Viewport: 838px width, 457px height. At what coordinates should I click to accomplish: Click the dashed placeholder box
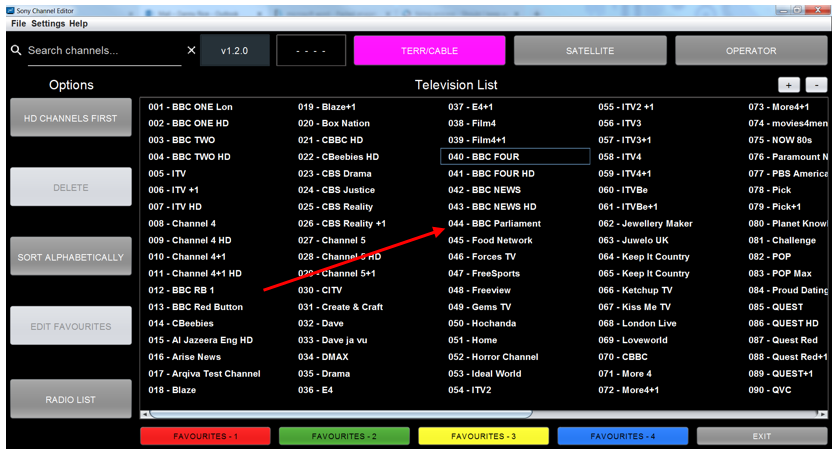pos(311,51)
